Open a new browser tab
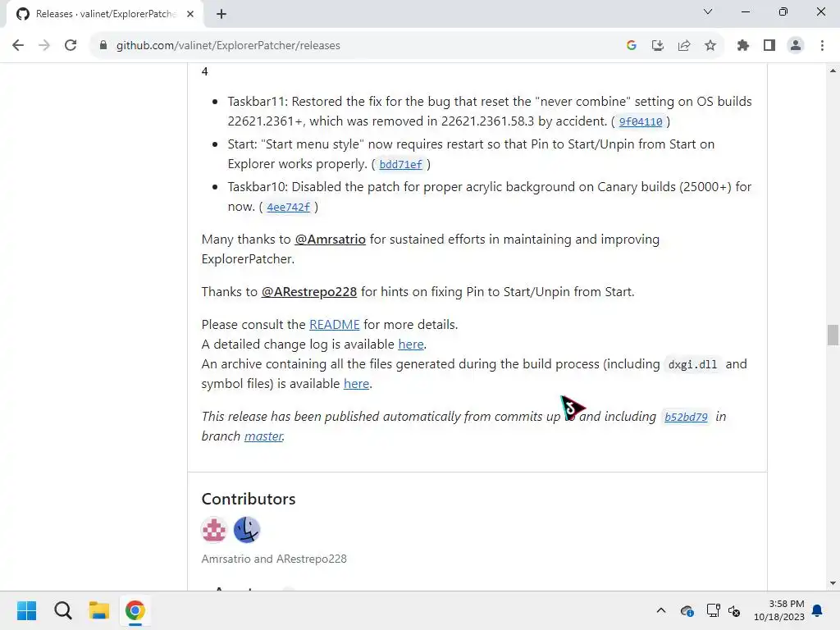 tap(221, 14)
